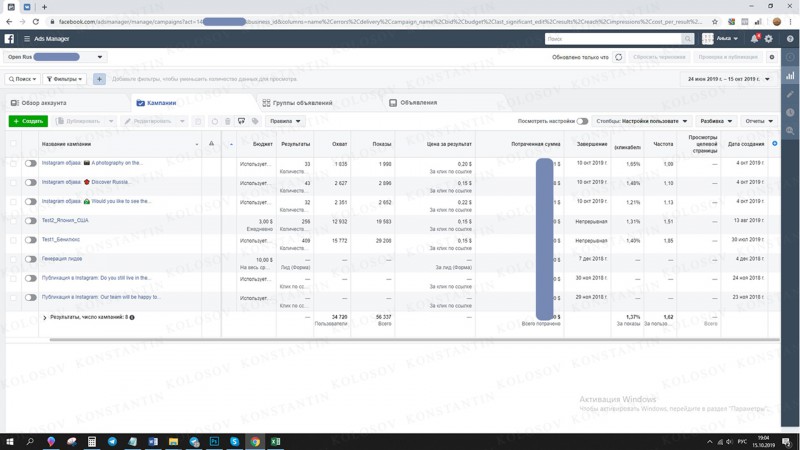The image size is (800, 450).
Task: Sort by the Потраченная сумма column header
Action: (x=536, y=144)
